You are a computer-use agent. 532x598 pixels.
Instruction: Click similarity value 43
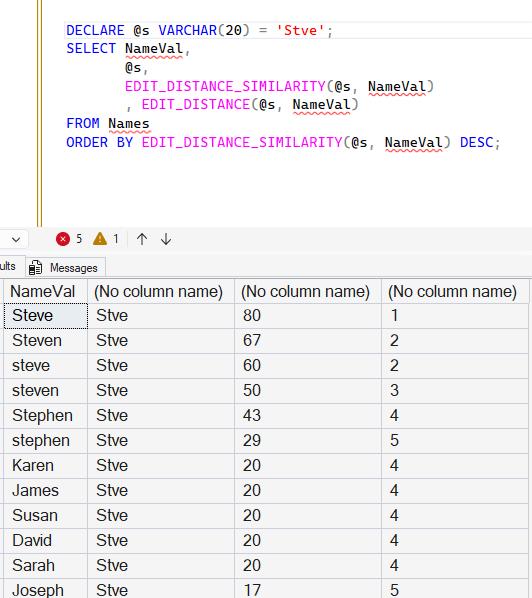308,416
